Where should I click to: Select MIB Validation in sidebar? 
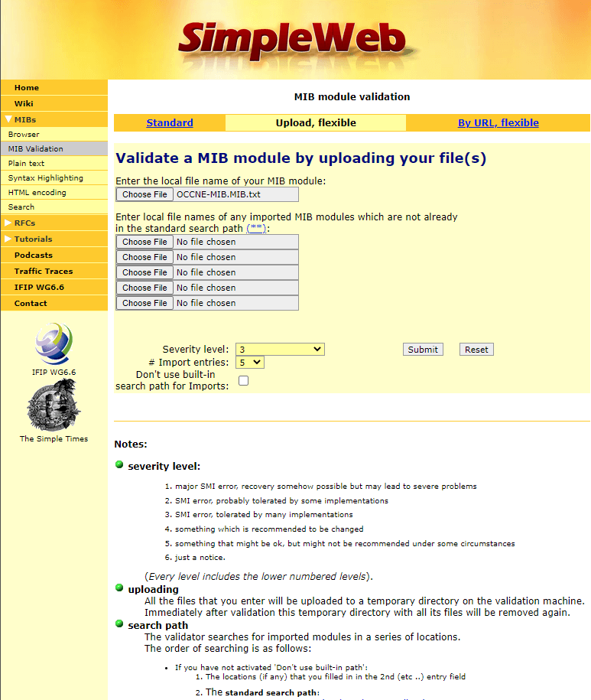click(54, 148)
